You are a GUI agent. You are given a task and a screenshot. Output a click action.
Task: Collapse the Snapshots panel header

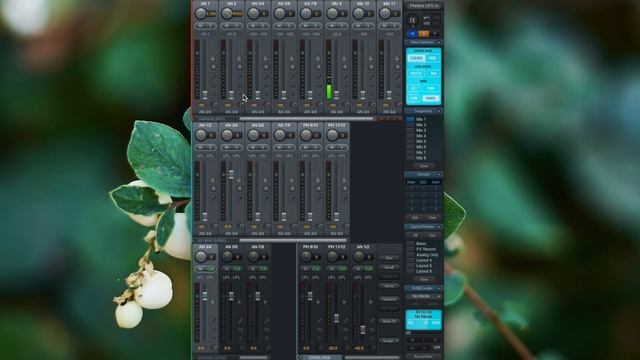[x=423, y=111]
